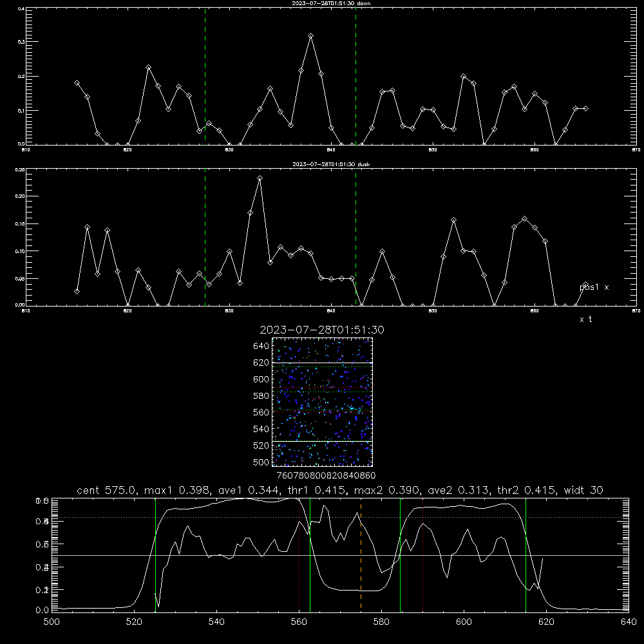This screenshot has height=644, width=644.
Task: Click the 600 y-axis label of center image
Action: tap(261, 379)
